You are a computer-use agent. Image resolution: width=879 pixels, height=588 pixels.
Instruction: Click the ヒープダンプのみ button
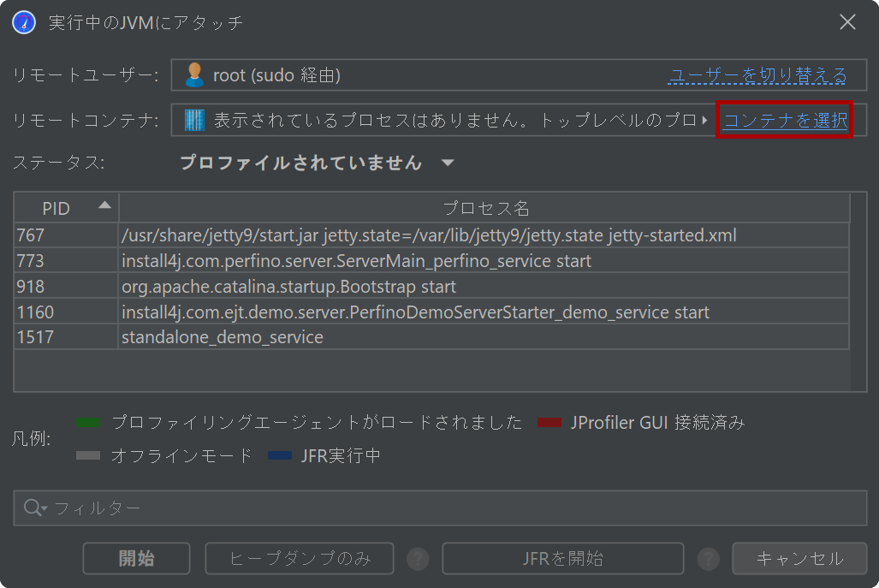tap(300, 558)
